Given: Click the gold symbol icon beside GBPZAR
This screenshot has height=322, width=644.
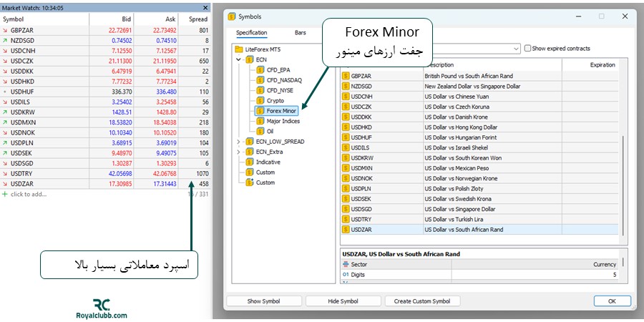Looking at the screenshot, I should click(346, 76).
